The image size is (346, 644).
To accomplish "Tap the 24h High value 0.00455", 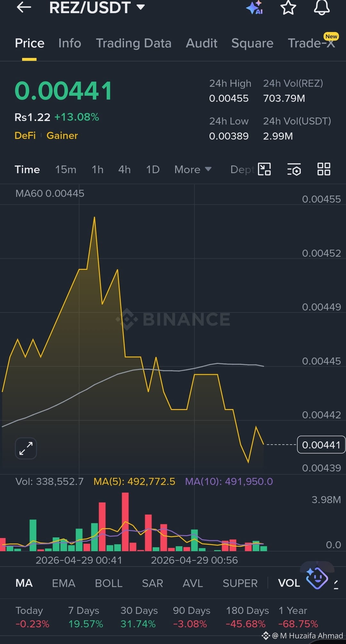I will click(x=229, y=98).
